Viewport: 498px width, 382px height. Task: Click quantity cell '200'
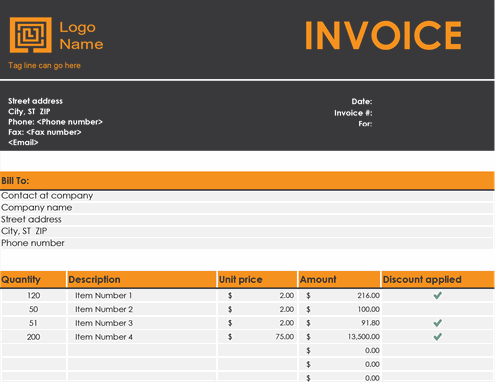[x=34, y=337]
